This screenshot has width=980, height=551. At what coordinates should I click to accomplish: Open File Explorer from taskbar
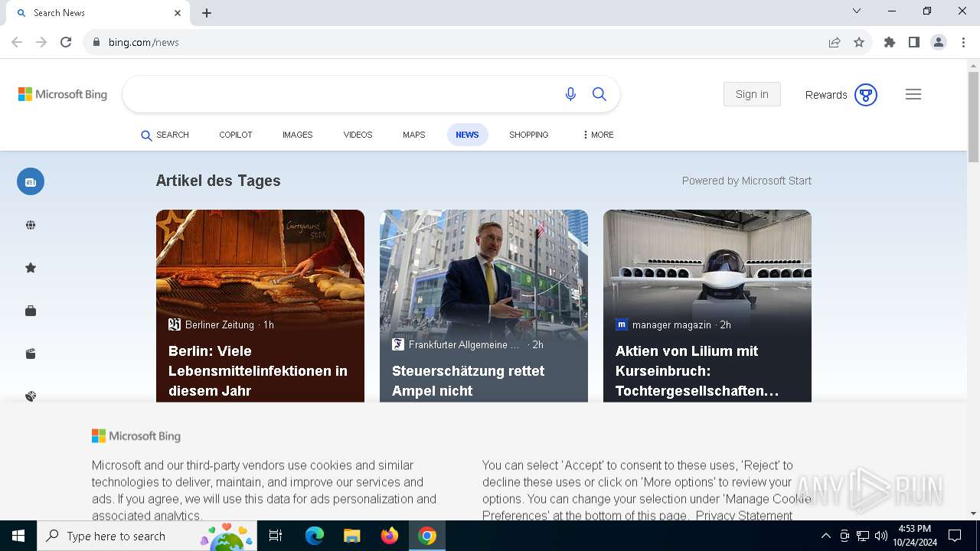click(x=352, y=536)
